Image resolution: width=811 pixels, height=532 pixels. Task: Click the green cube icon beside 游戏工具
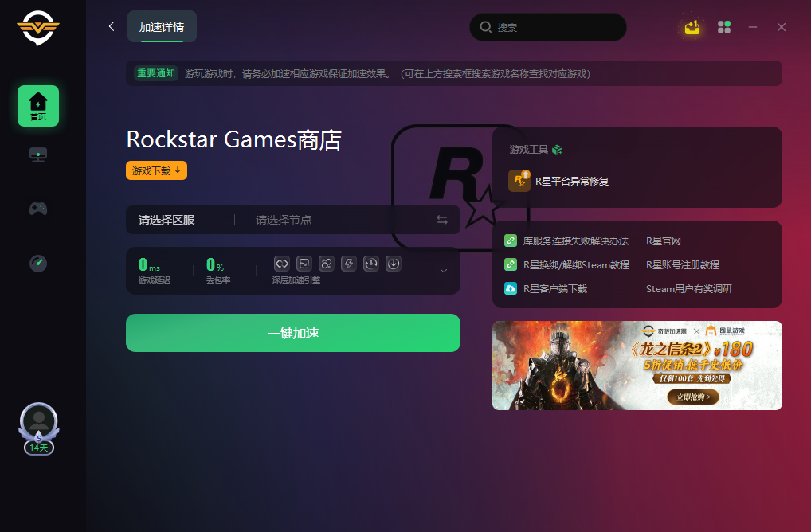coord(557,150)
